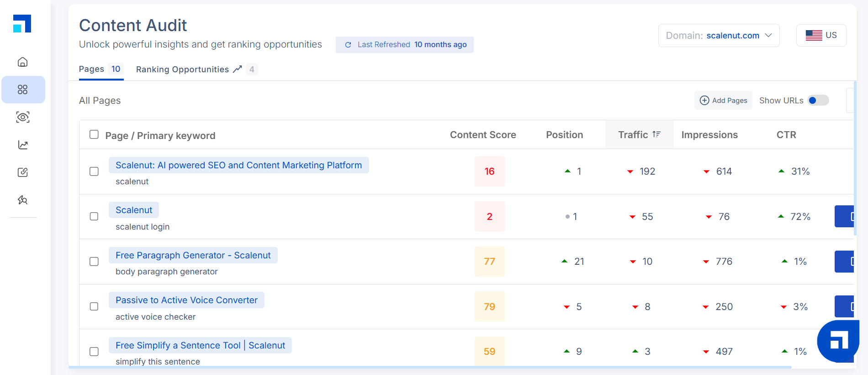Image resolution: width=868 pixels, height=375 pixels.
Task: Open the US country selector
Action: pyautogui.click(x=821, y=35)
